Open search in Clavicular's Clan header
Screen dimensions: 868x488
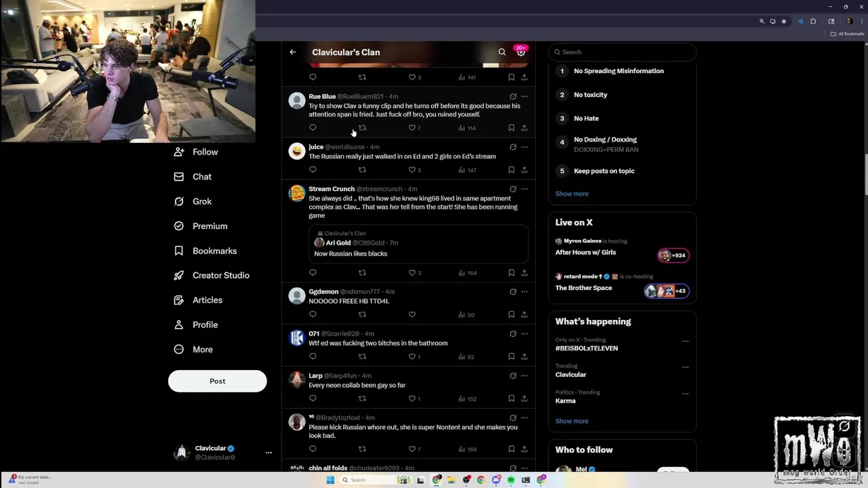502,52
